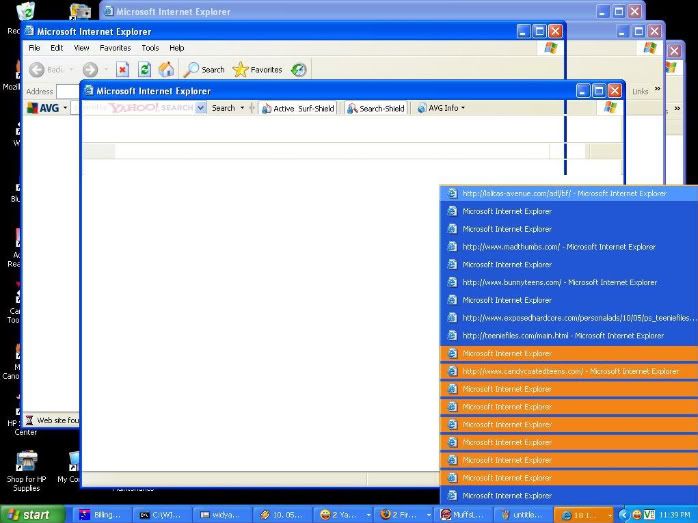Image resolution: width=698 pixels, height=523 pixels.
Task: Click the 11:39 PM taskbar clock
Action: pos(675,515)
